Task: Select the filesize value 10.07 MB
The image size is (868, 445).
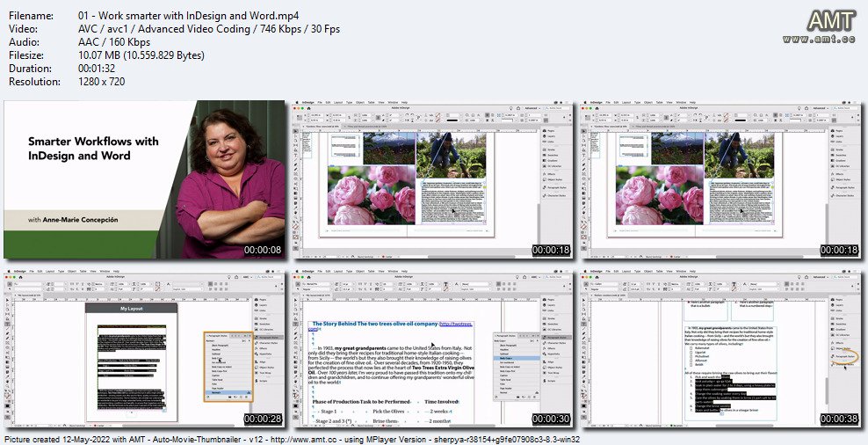Action: click(x=141, y=55)
